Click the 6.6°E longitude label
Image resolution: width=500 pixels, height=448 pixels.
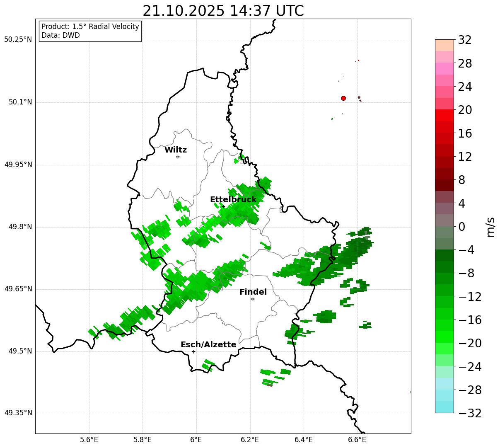pyautogui.click(x=357, y=440)
